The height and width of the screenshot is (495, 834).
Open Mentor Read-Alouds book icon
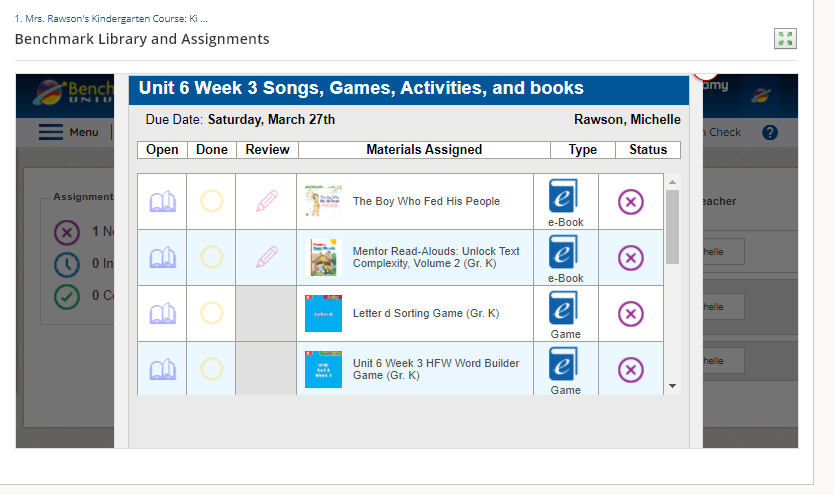tap(162, 258)
